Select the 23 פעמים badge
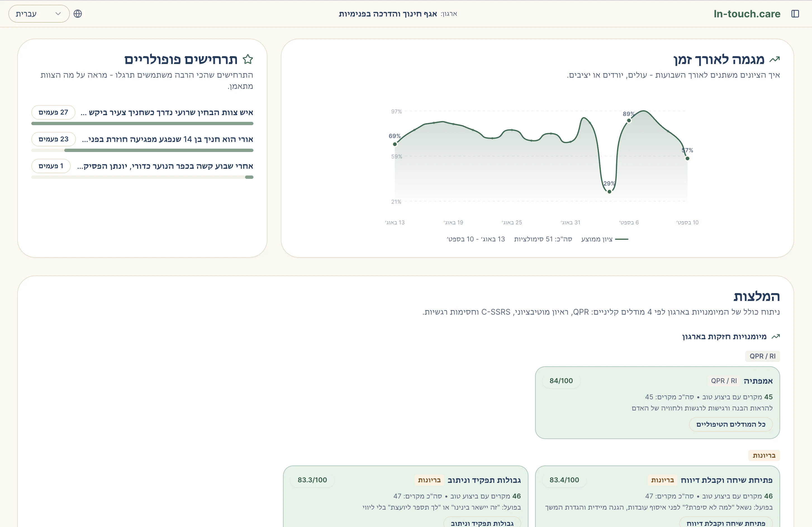Viewport: 812px width, 527px height. coord(53,139)
